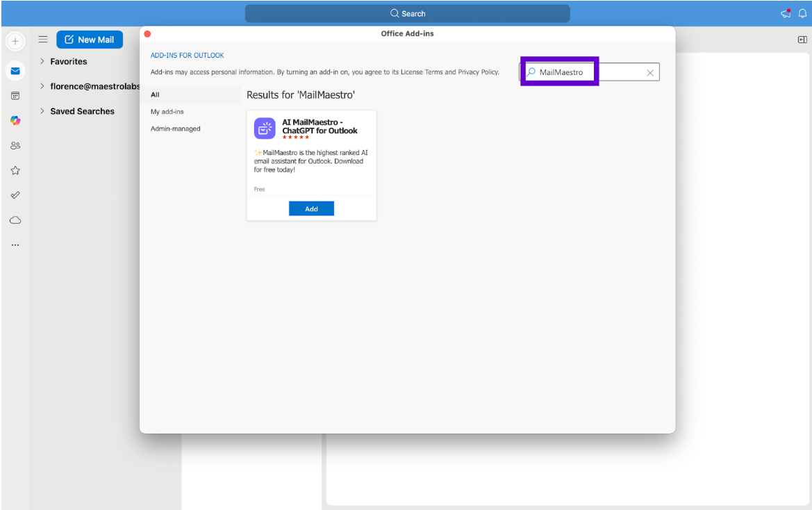
Task: Add the AI MailMaestro add-in
Action: pos(311,208)
